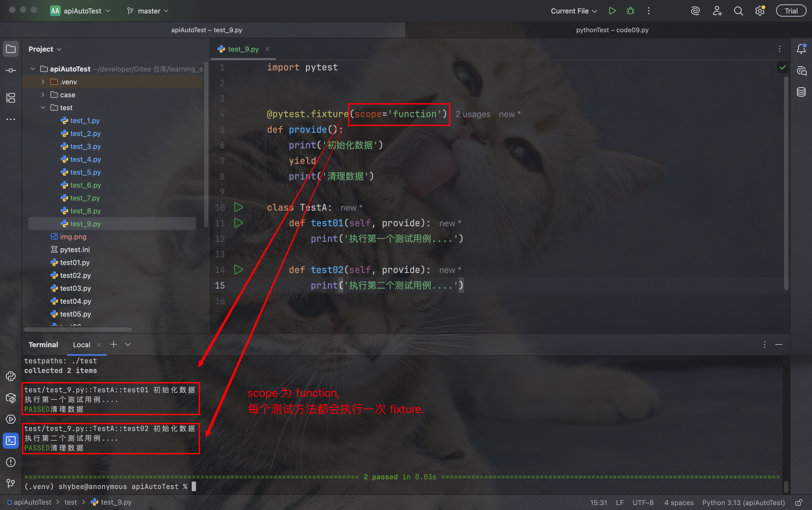The image size is (812, 510).
Task: Click the Run button in top toolbar
Action: pos(612,11)
